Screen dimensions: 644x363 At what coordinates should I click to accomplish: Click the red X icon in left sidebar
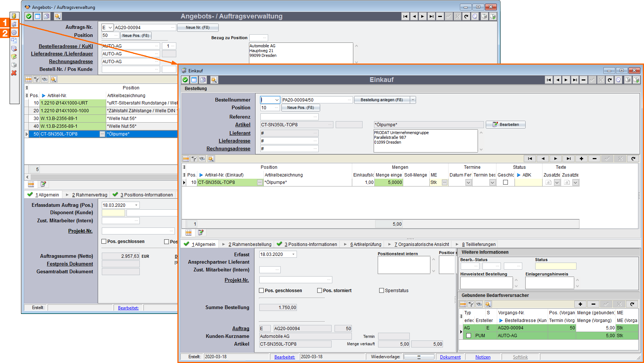[x=14, y=73]
